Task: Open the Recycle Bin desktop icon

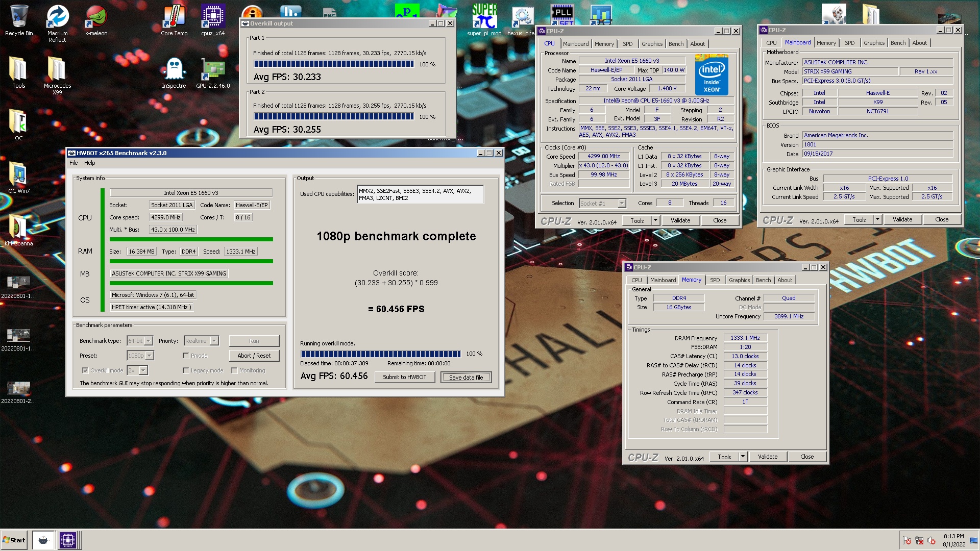Action: pos(19,20)
